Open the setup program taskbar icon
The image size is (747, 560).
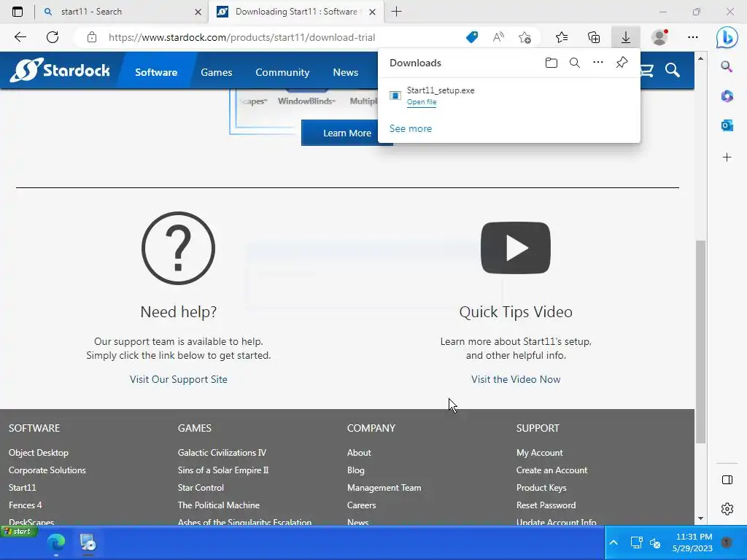coord(88,542)
